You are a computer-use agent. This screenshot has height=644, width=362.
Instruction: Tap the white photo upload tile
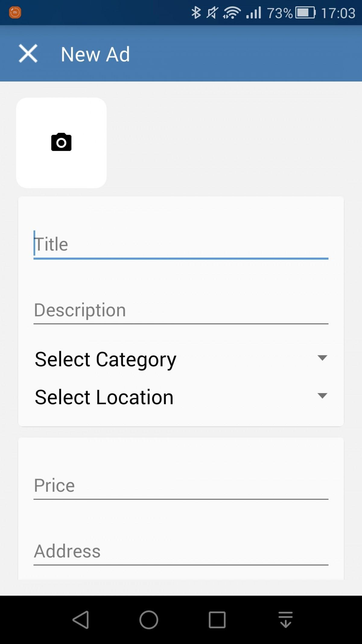[61, 143]
